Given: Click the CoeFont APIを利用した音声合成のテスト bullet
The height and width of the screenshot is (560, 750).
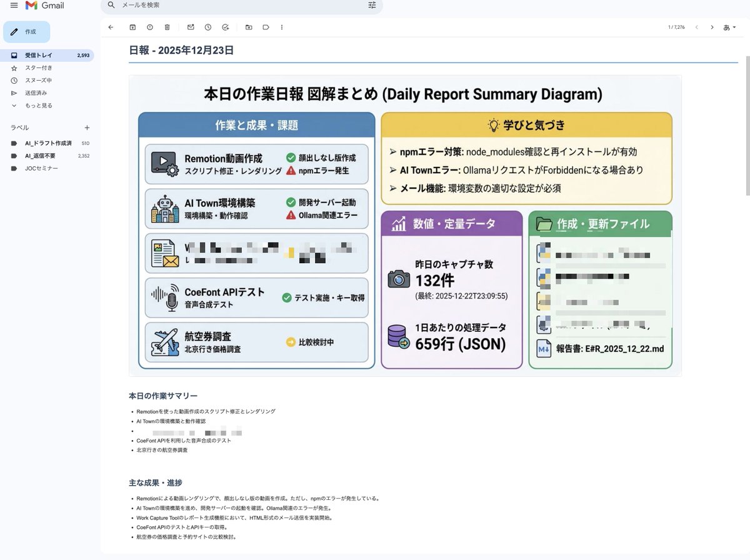Looking at the screenshot, I should pyautogui.click(x=184, y=441).
